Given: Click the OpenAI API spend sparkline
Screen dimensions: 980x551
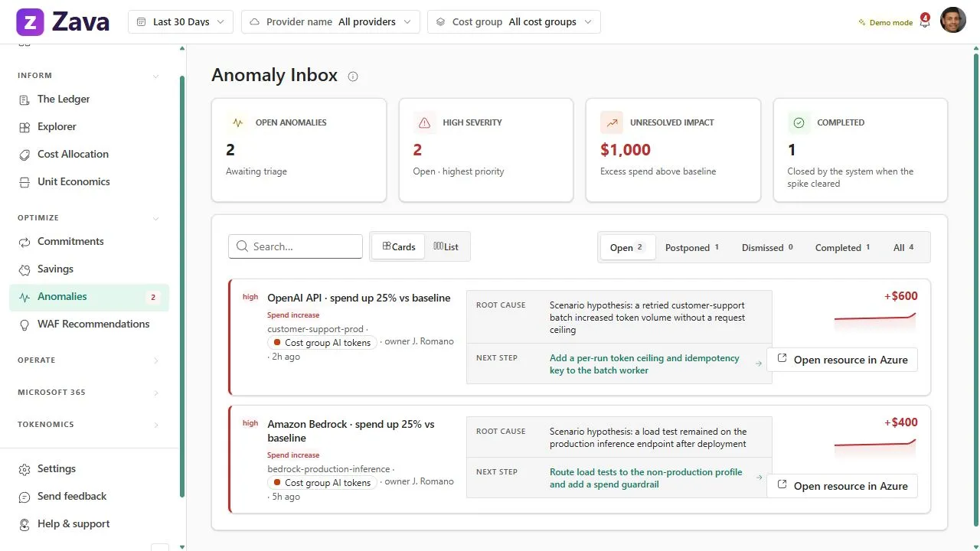Looking at the screenshot, I should 875,321.
